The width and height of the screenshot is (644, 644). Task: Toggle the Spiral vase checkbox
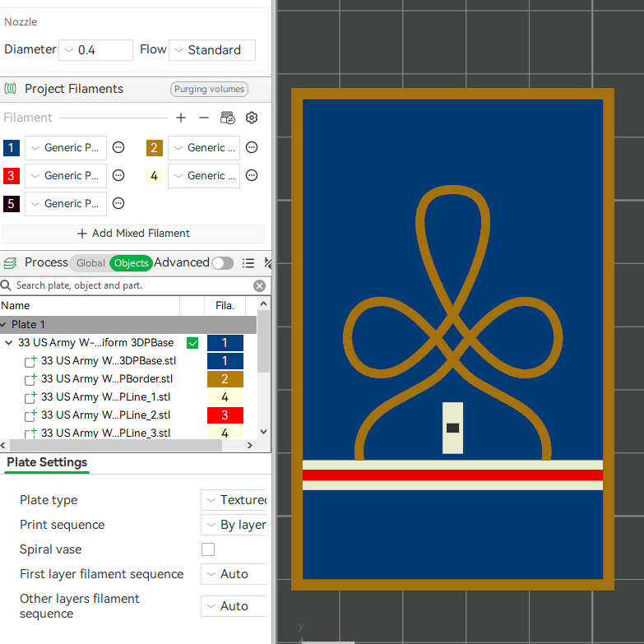tap(208, 549)
